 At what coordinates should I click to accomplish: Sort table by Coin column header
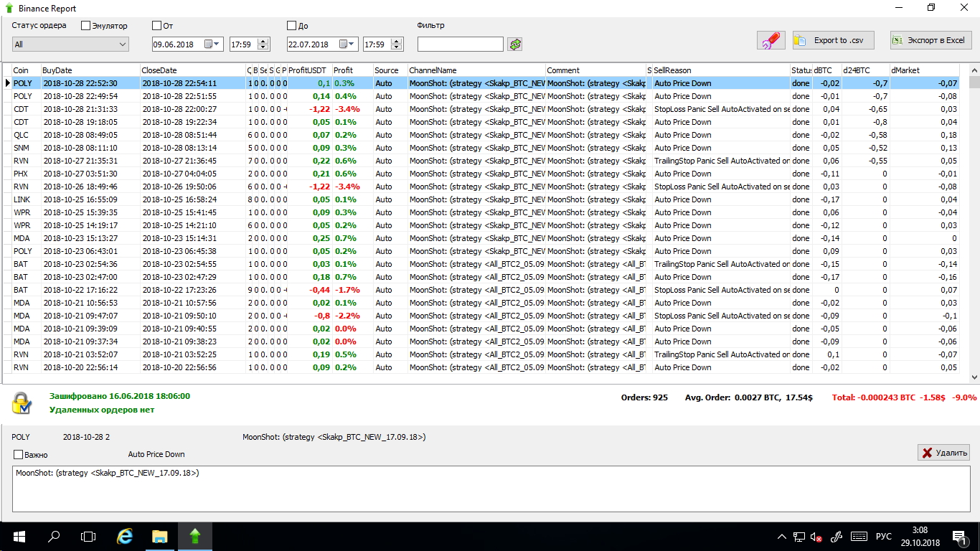pos(26,70)
